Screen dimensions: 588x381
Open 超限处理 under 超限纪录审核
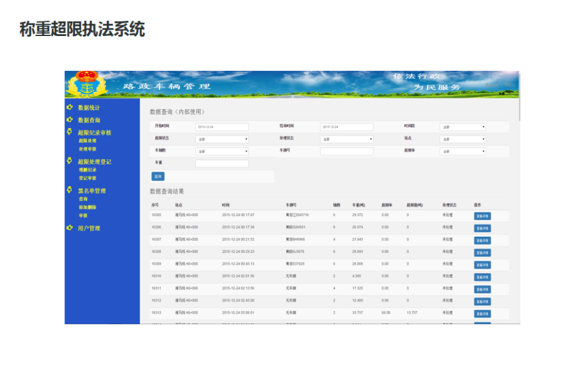click(x=87, y=141)
